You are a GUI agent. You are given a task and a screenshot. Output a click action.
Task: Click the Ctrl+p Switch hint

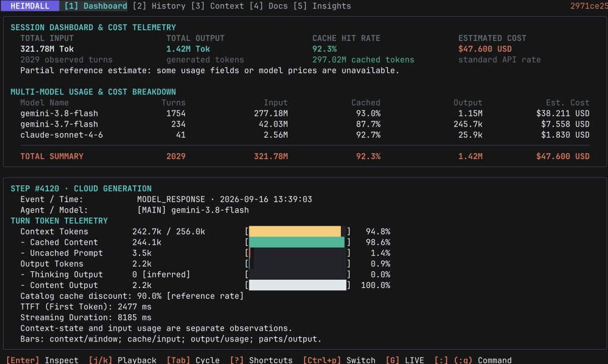(x=339, y=360)
